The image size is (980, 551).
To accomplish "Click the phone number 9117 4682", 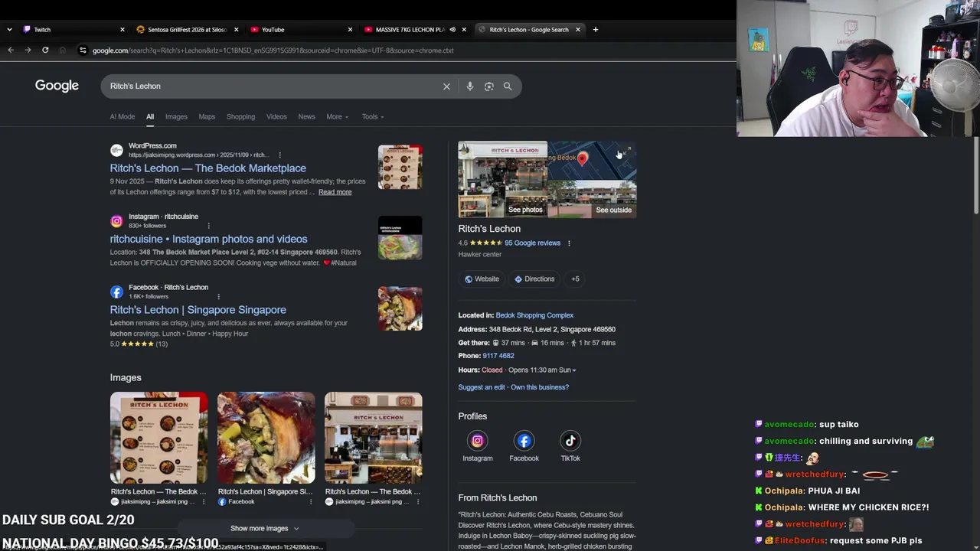I will (498, 356).
